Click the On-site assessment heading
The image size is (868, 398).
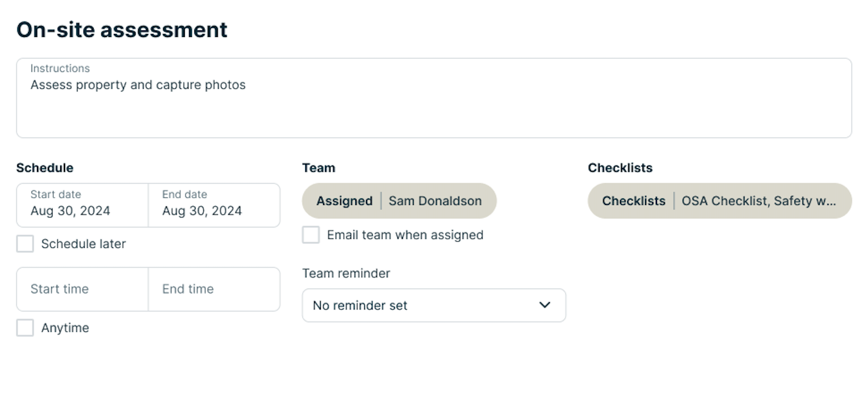(122, 29)
